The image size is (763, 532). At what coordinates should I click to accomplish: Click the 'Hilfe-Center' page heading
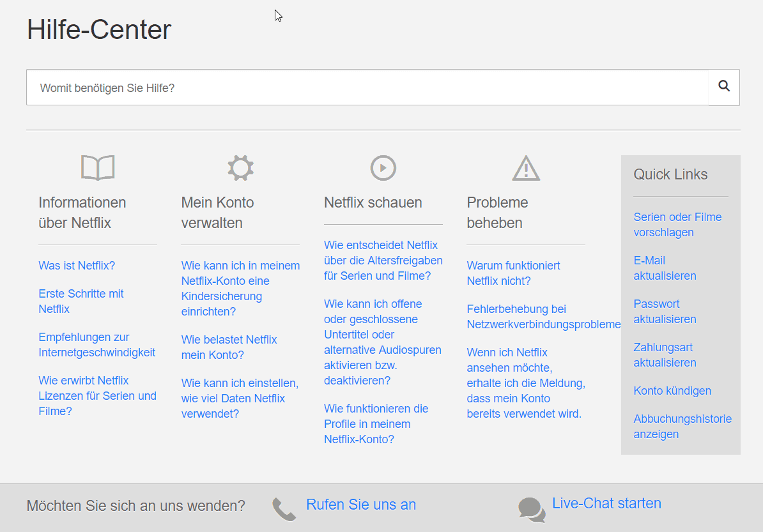pos(99,29)
